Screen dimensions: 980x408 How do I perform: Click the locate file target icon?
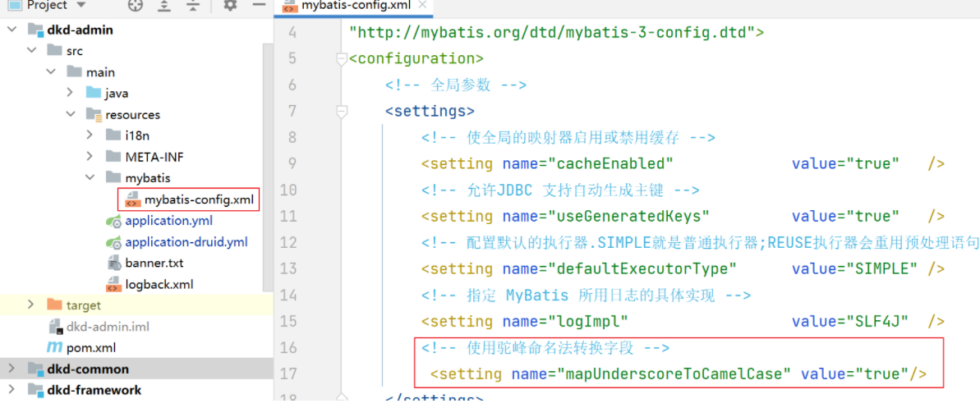136,6
